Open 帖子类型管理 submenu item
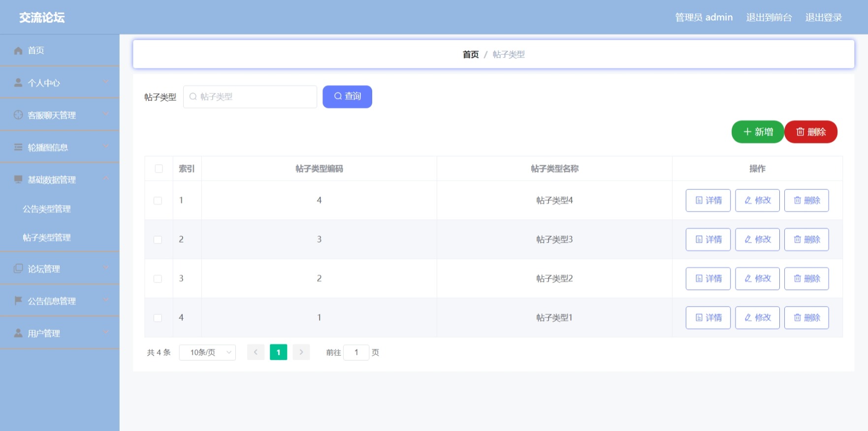The image size is (868, 431). [x=60, y=237]
